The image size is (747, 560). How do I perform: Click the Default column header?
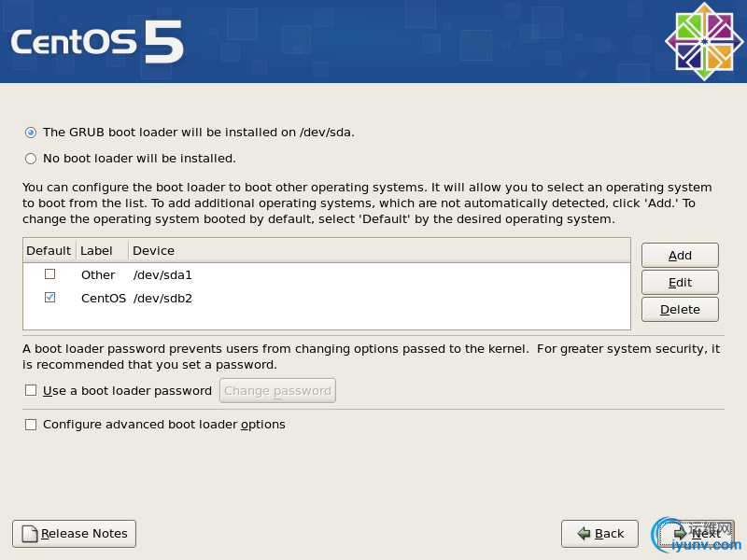click(49, 250)
